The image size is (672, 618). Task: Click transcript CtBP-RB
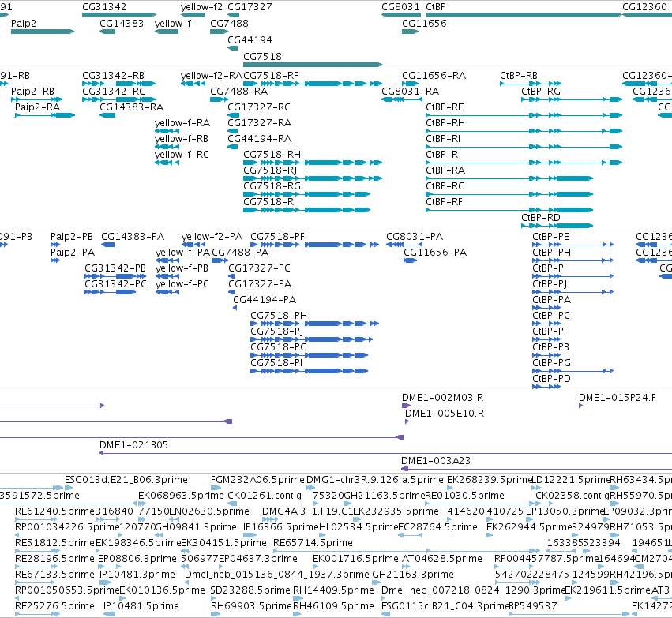[519, 76]
